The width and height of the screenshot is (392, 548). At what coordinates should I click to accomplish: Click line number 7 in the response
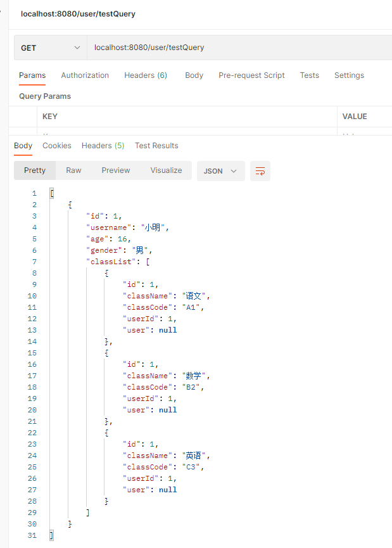pyautogui.click(x=34, y=262)
